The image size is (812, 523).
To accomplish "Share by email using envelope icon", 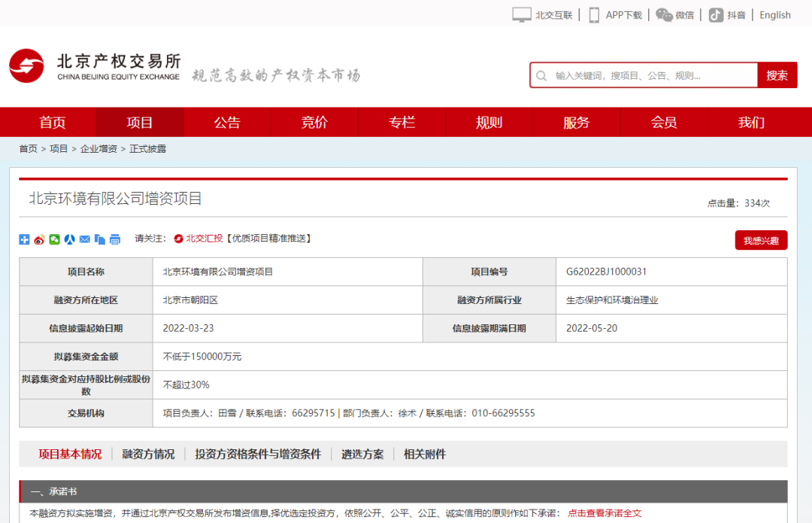I will click(x=84, y=239).
